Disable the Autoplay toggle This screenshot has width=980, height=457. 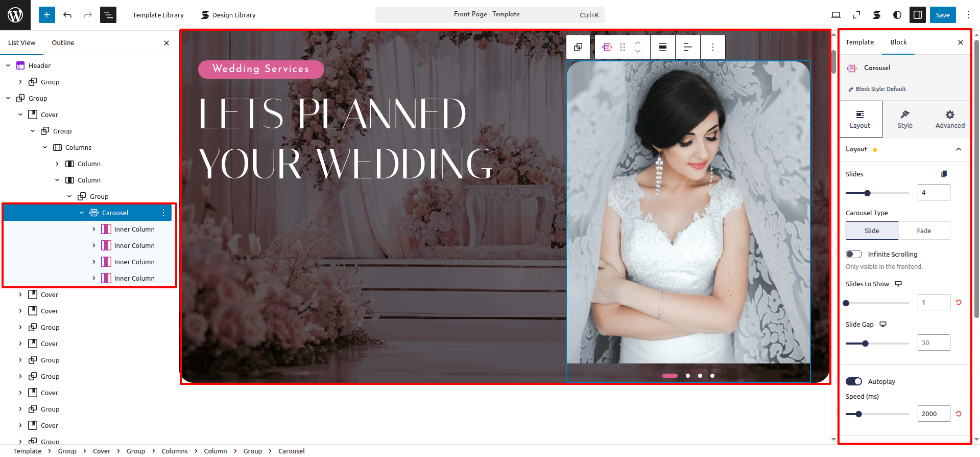pos(854,381)
